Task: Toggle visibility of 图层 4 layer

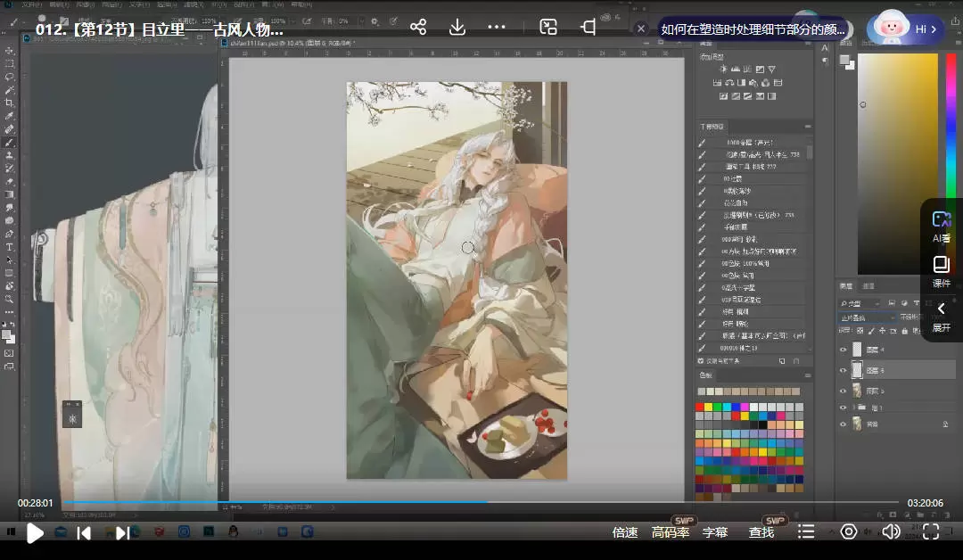Action: pyautogui.click(x=844, y=350)
